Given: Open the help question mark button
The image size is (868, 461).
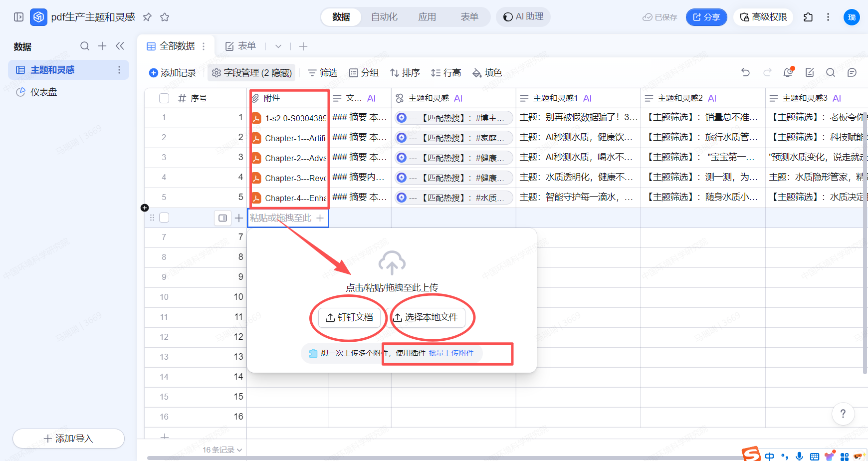Looking at the screenshot, I should pyautogui.click(x=843, y=414).
